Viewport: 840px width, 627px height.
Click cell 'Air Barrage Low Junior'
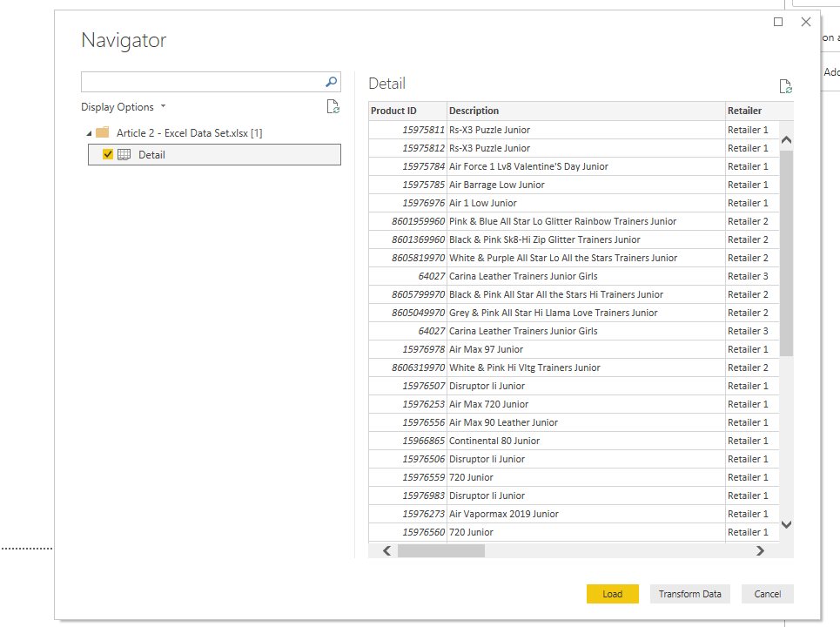(586, 185)
